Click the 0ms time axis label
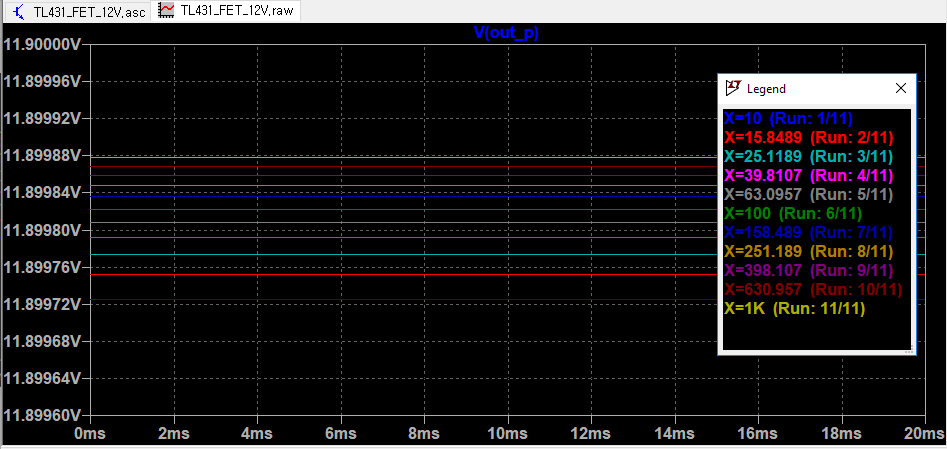947x449 pixels. tap(91, 434)
